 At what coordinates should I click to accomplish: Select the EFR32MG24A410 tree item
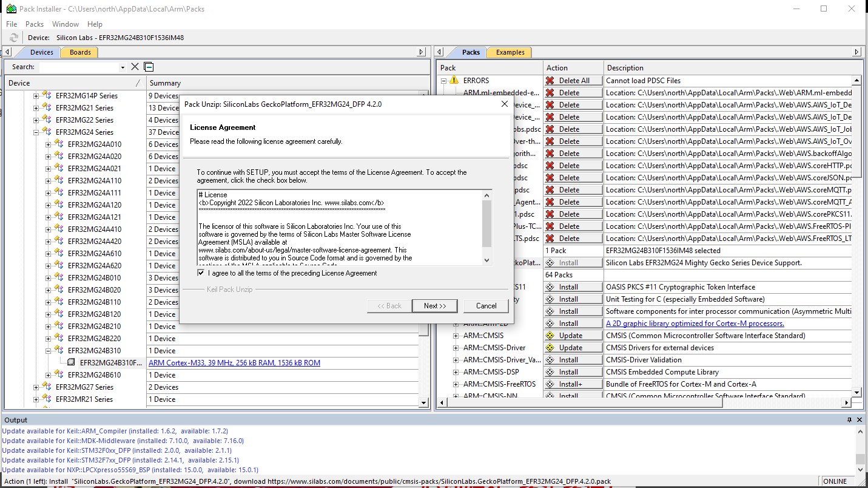point(94,229)
